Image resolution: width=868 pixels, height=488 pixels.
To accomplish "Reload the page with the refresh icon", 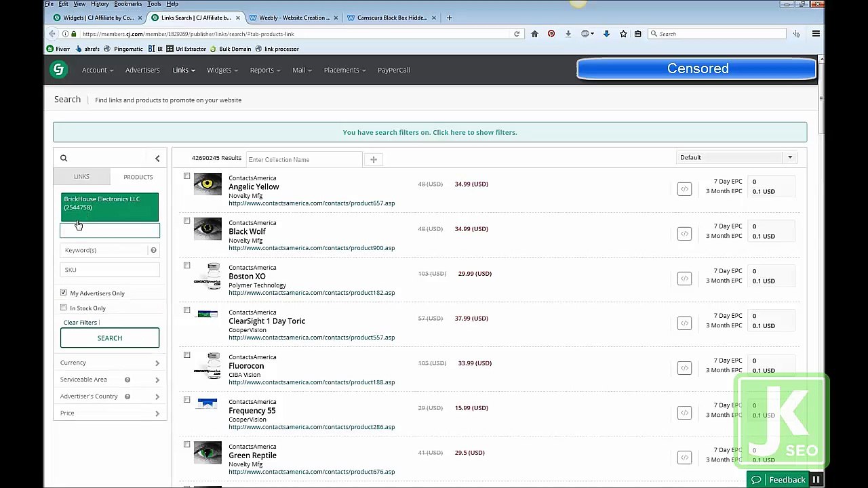I will [x=517, y=34].
